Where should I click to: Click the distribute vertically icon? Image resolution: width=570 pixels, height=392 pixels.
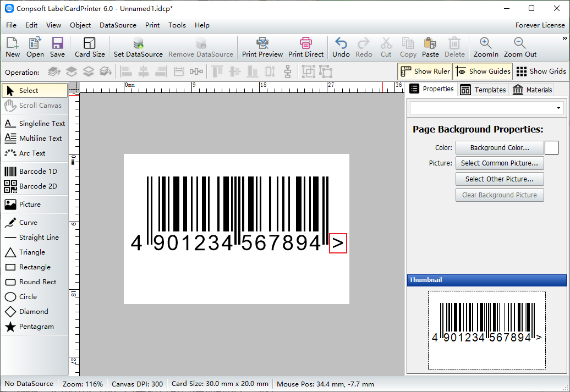click(288, 71)
